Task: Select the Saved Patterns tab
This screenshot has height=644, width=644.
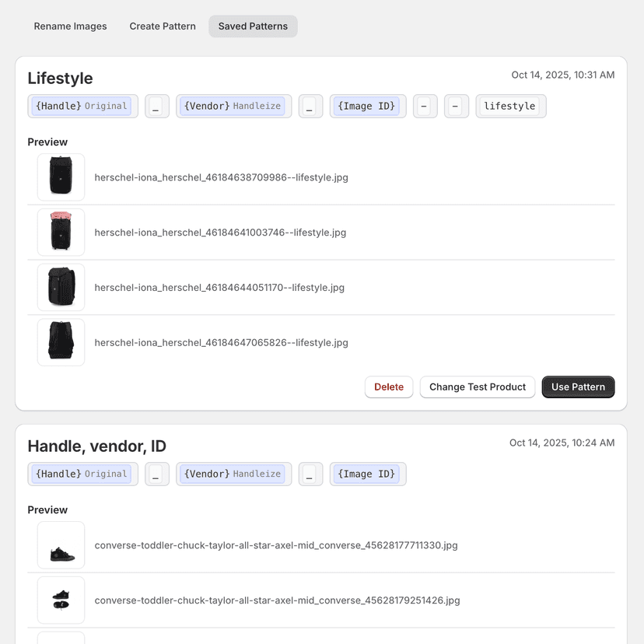Action: (x=253, y=26)
